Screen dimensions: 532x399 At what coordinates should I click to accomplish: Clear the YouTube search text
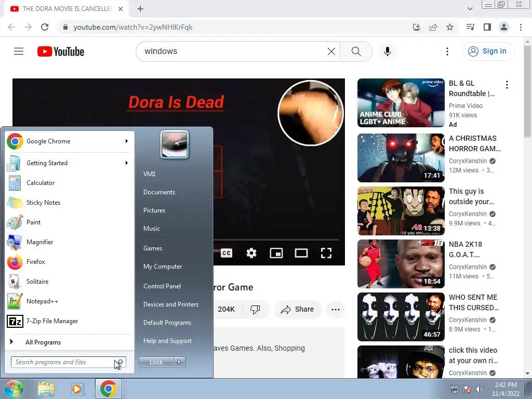331,51
